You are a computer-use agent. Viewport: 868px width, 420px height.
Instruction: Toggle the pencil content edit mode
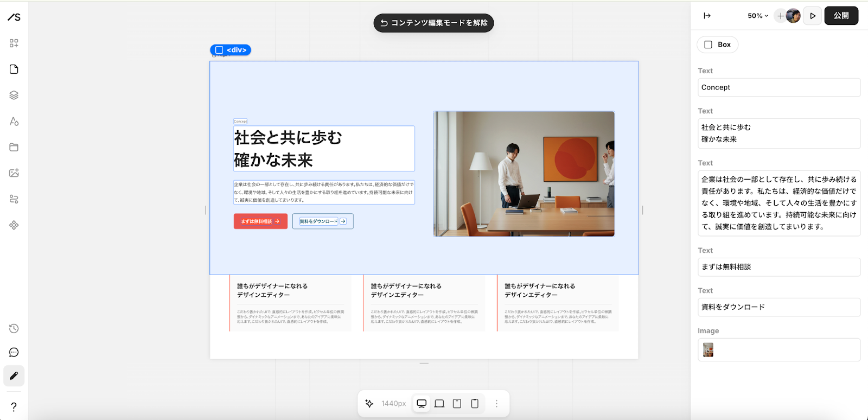coord(14,376)
